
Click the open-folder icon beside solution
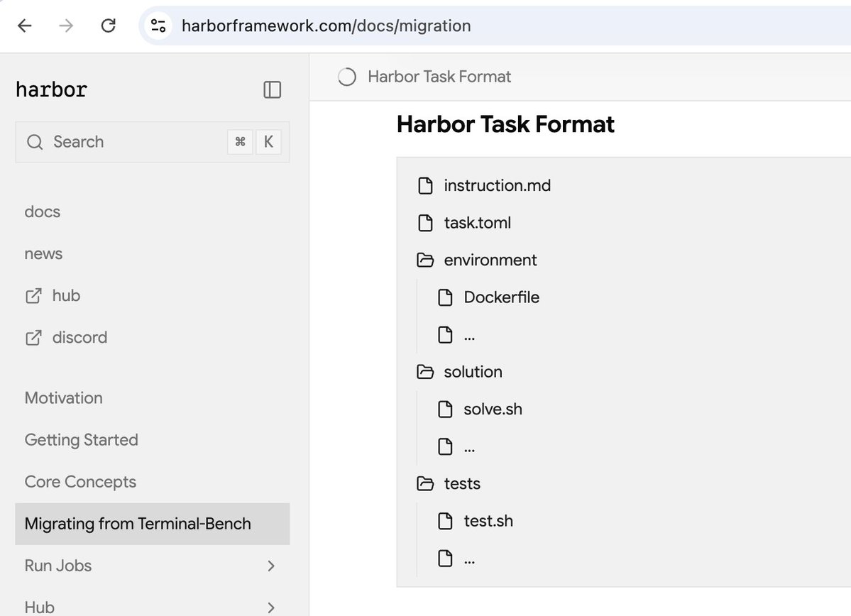[426, 372]
